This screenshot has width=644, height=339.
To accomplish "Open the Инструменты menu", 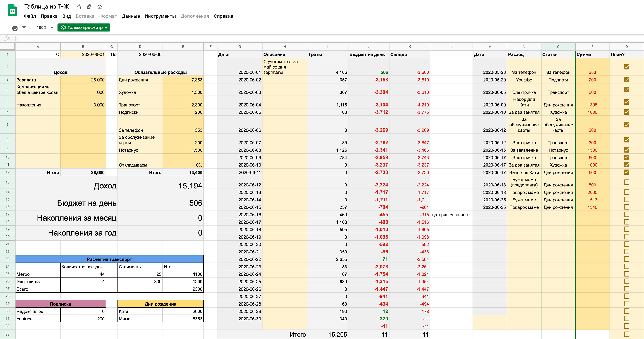I will (160, 16).
